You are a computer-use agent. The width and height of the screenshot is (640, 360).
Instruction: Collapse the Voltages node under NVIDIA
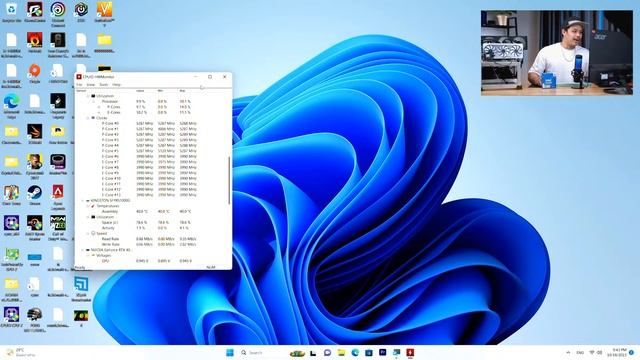(88, 256)
